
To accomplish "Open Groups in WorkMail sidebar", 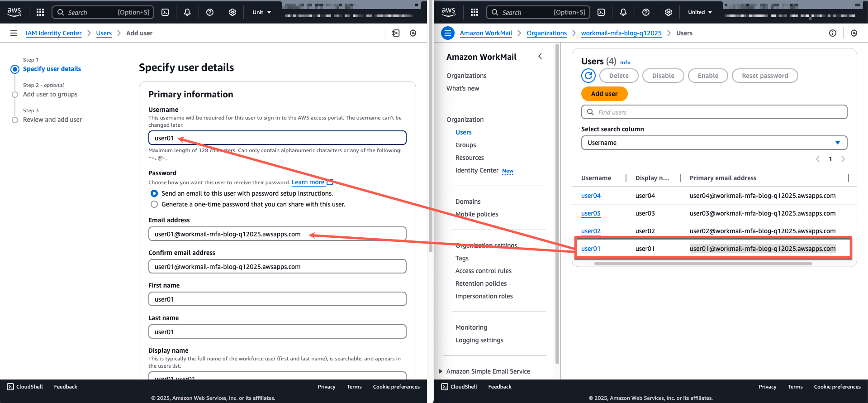I will coord(465,145).
